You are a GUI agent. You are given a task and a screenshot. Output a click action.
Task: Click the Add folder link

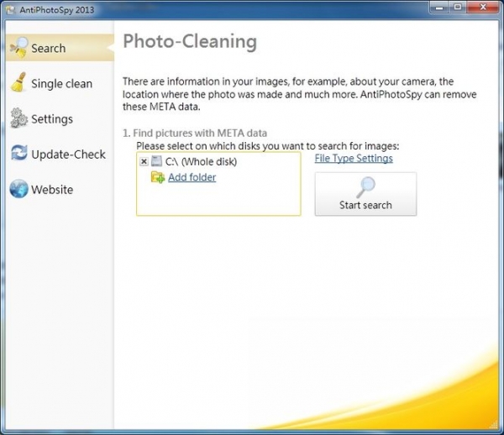192,177
